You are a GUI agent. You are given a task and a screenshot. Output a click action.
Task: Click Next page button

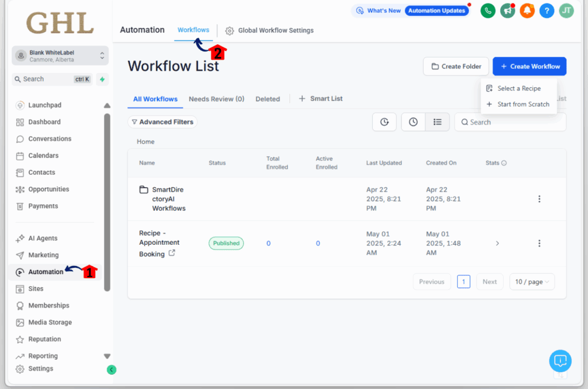click(490, 282)
